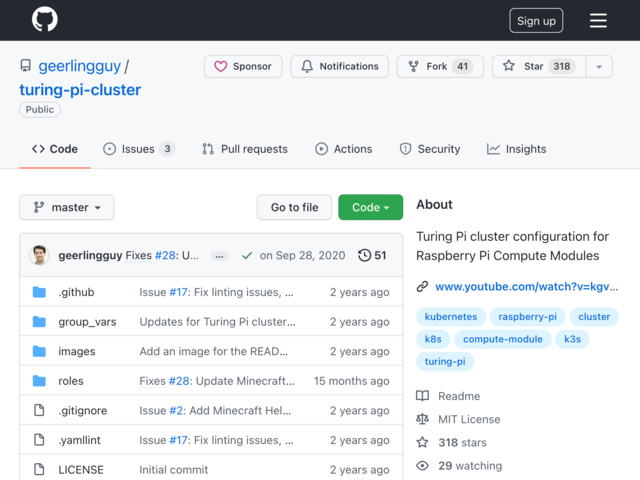The width and height of the screenshot is (640, 480).
Task: Click the .gitignore file icon
Action: (39, 410)
